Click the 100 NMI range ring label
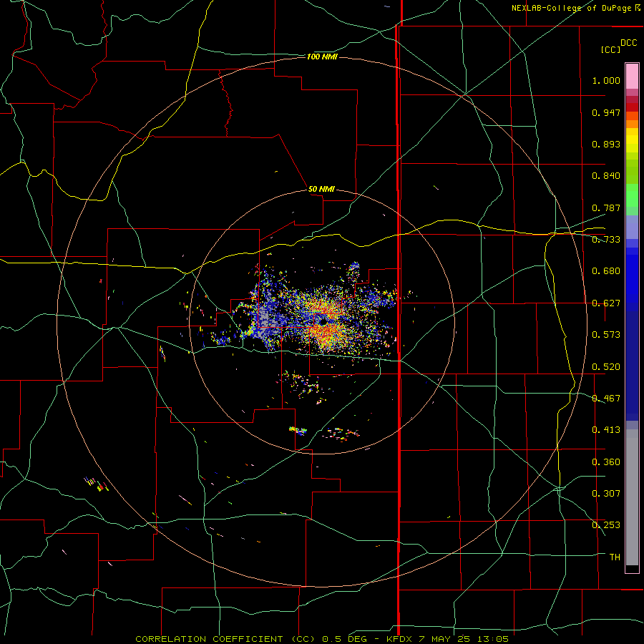This screenshot has width=644, height=644. 322,57
